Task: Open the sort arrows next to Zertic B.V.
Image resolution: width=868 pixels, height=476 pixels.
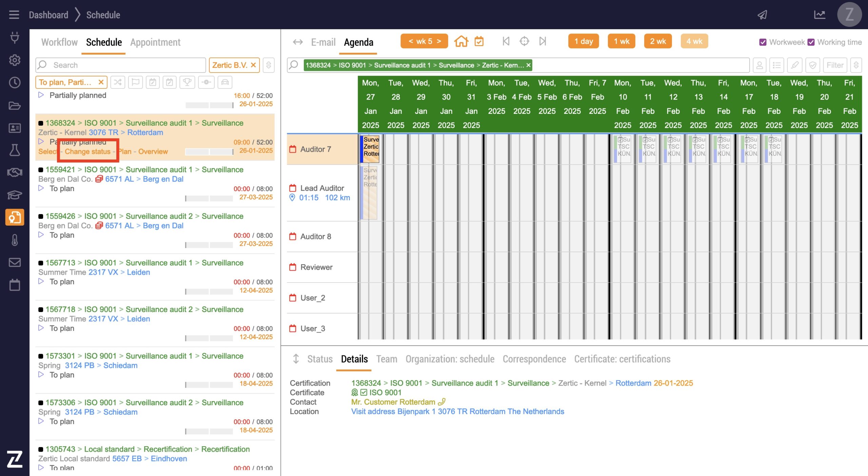Action: click(269, 65)
